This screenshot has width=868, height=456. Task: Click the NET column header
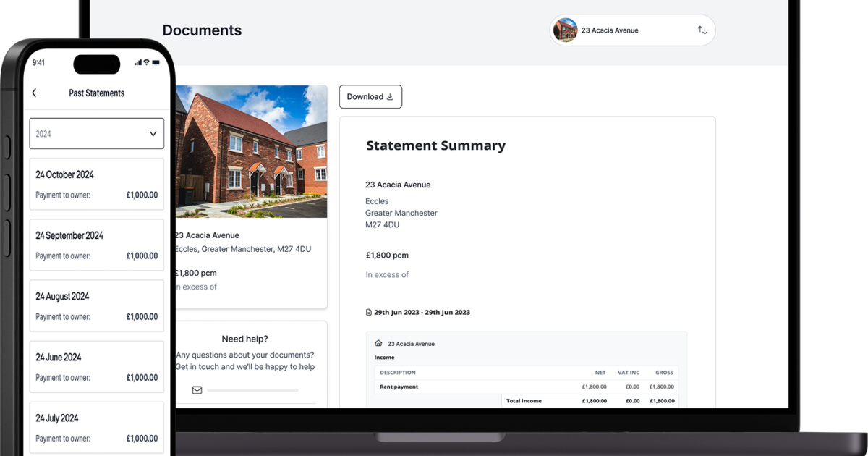(600, 373)
